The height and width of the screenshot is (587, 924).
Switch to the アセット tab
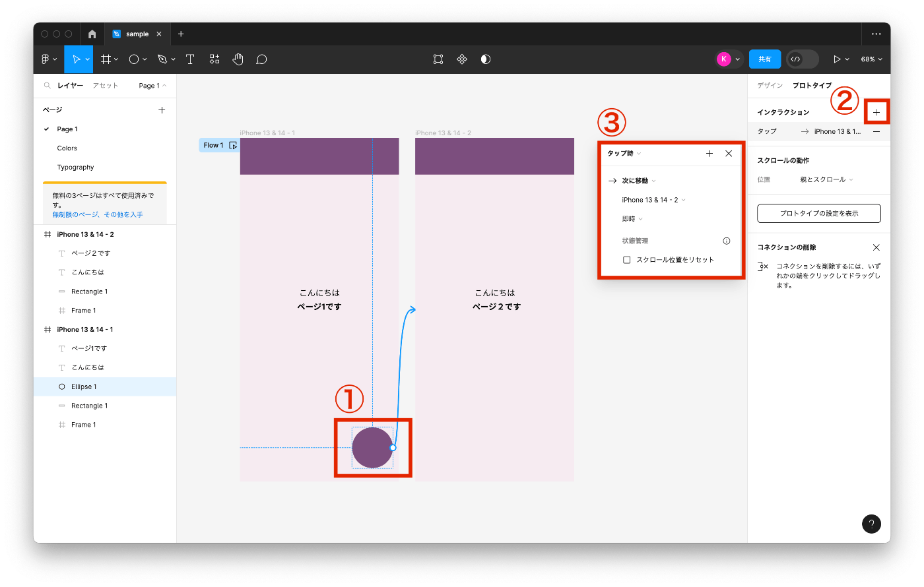click(x=106, y=86)
